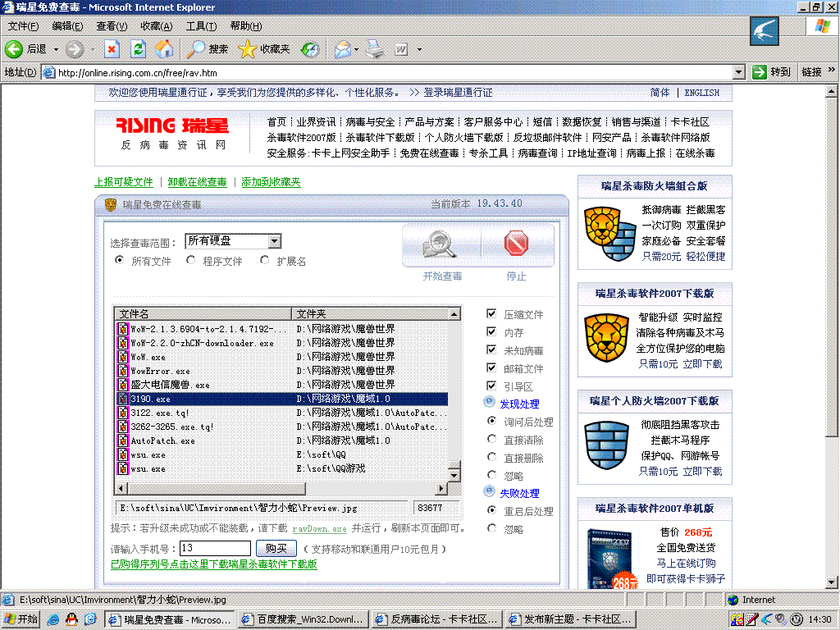Image resolution: width=840 pixels, height=630 pixels.
Task: Click the small lion icon in scanner panel header
Action: [x=111, y=204]
